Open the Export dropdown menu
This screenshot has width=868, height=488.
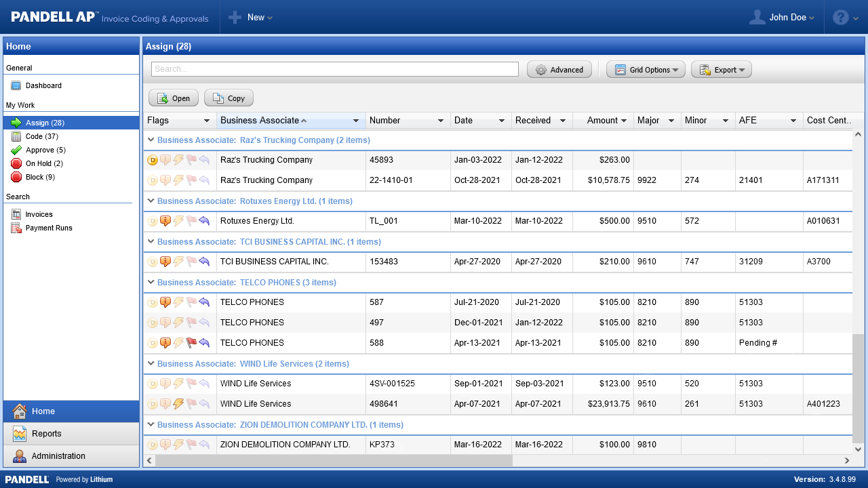722,70
